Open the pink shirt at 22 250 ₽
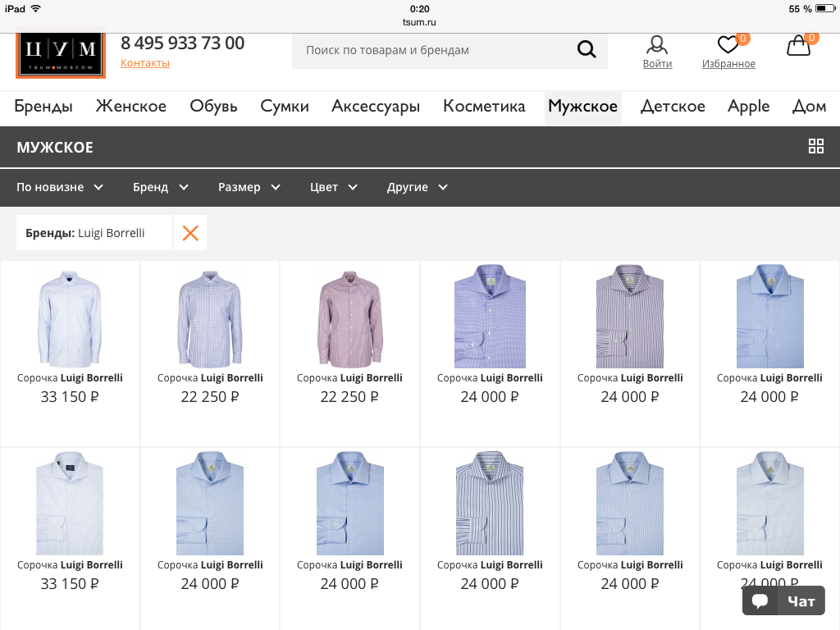The height and width of the screenshot is (630, 840). click(x=349, y=319)
